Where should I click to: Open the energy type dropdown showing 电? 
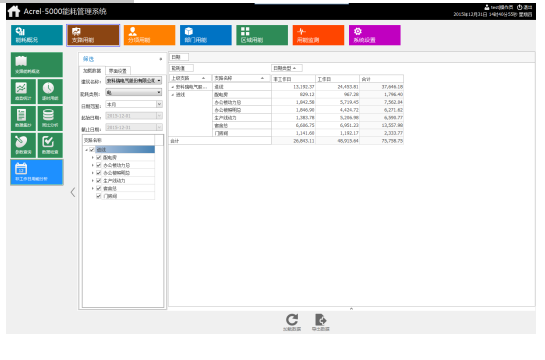tap(134, 92)
